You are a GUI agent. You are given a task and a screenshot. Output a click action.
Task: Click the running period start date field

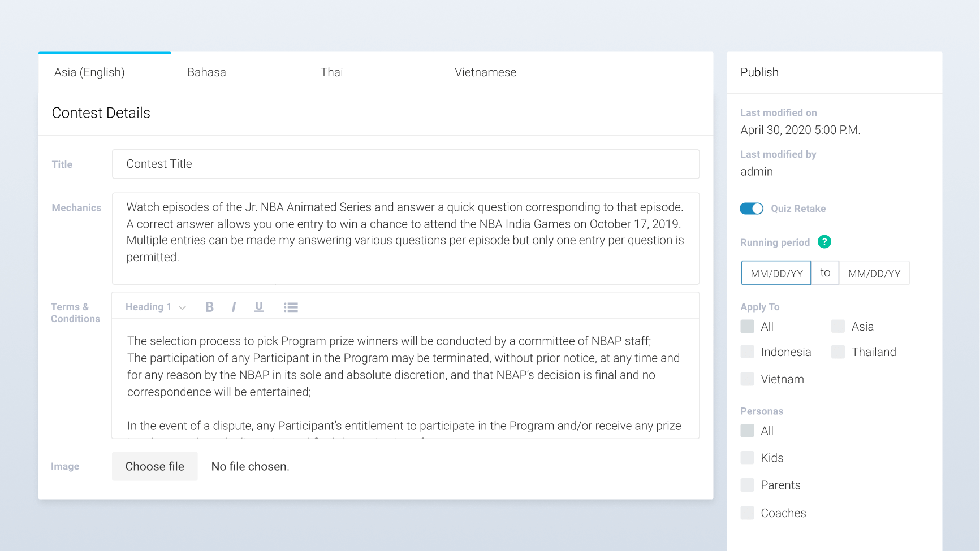776,273
